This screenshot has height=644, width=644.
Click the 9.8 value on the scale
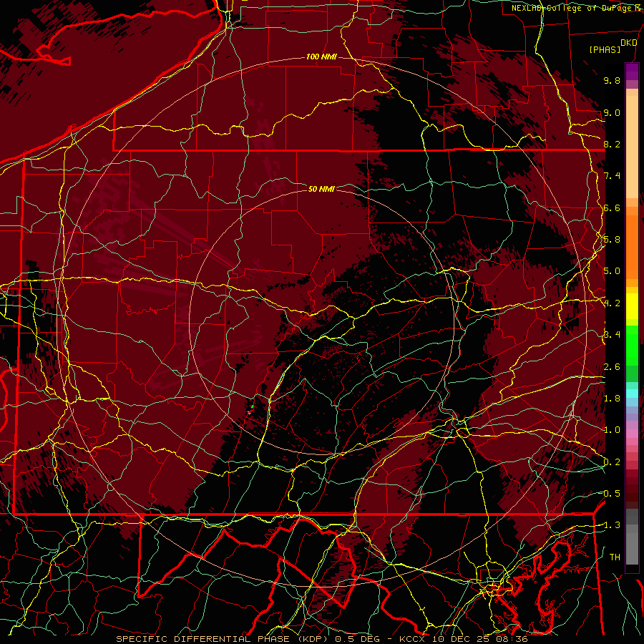612,80
